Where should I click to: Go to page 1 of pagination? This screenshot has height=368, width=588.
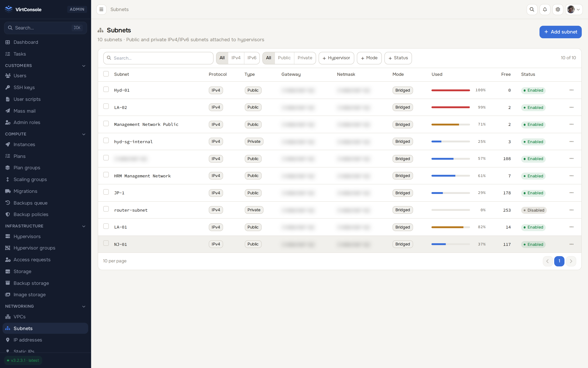(559, 261)
